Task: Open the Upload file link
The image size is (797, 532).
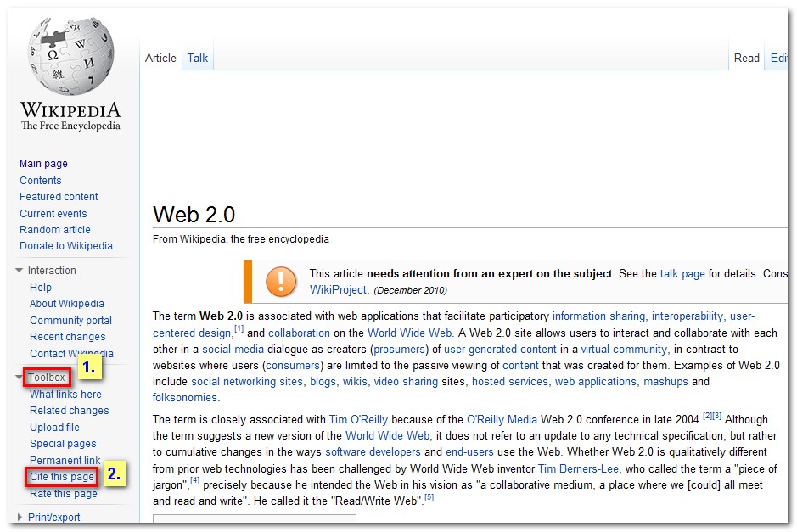Action: click(54, 428)
